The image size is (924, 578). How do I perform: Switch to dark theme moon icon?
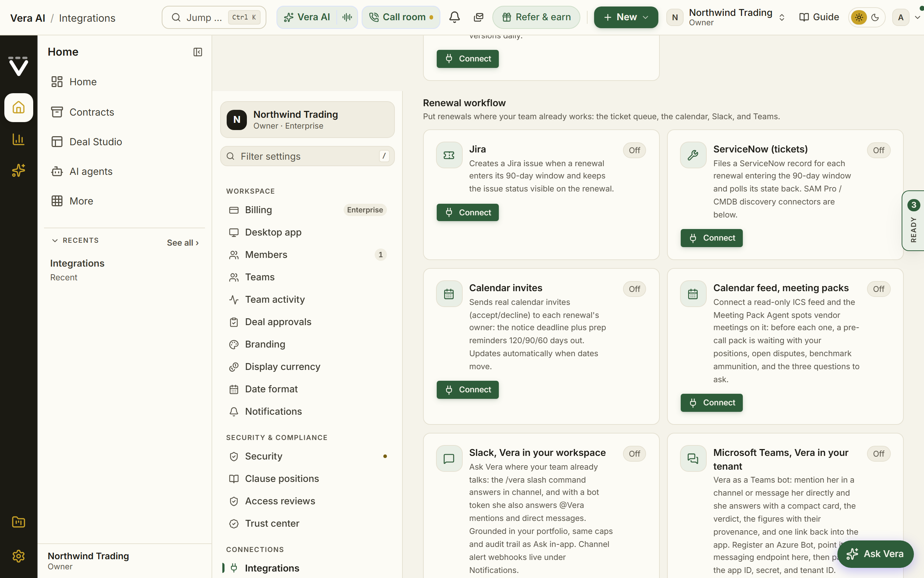tap(875, 17)
